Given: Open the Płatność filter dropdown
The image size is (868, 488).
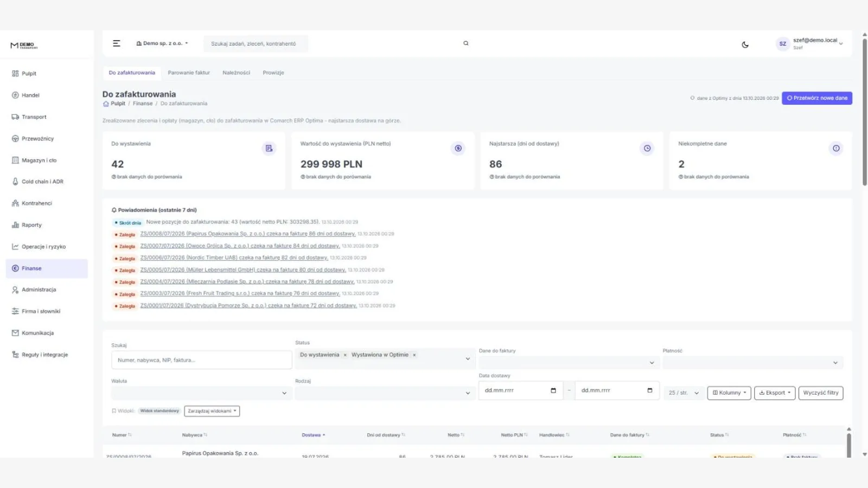Looking at the screenshot, I should (752, 363).
